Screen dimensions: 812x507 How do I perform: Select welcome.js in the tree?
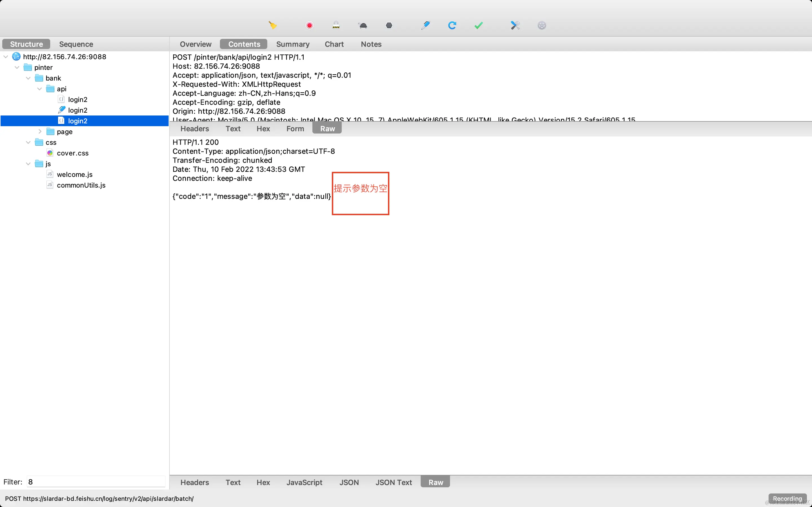[74, 174]
